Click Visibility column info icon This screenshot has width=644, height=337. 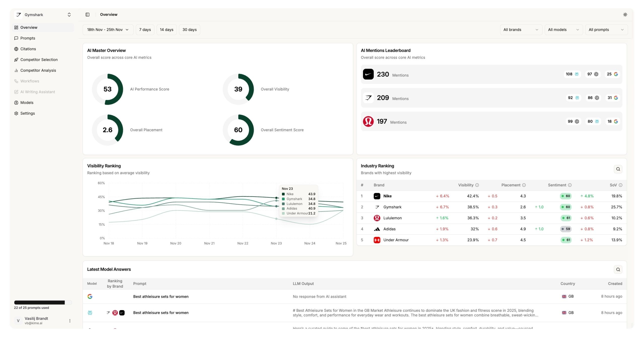(477, 185)
